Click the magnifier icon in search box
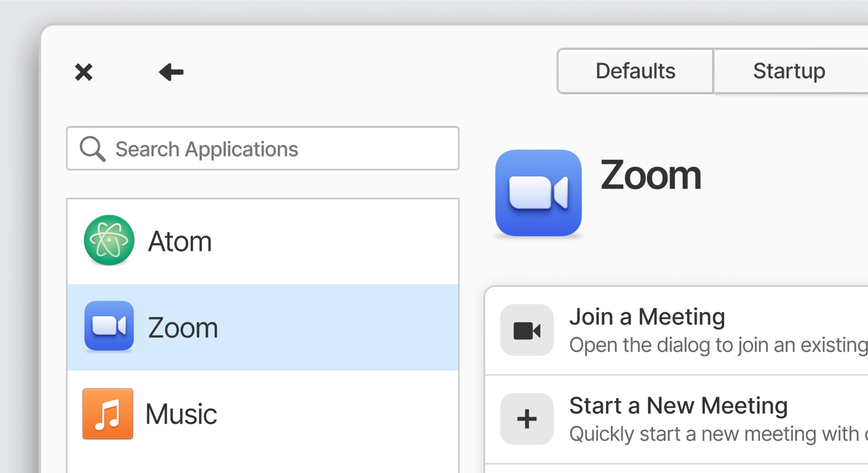This screenshot has height=473, width=868. tap(92, 149)
